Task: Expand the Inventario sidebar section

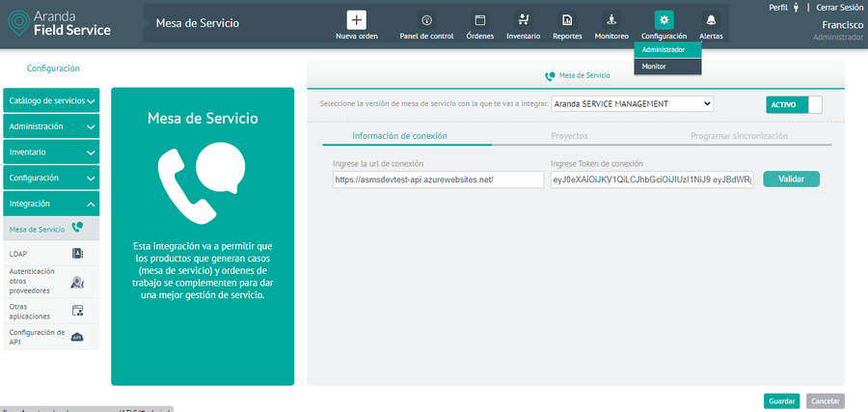Action: pos(51,152)
